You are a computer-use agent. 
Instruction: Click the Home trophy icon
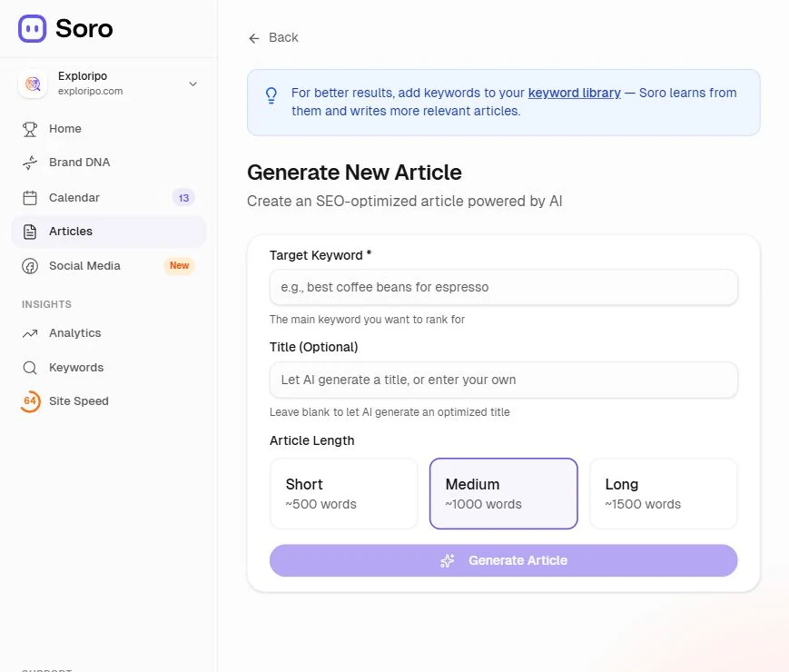(x=30, y=129)
